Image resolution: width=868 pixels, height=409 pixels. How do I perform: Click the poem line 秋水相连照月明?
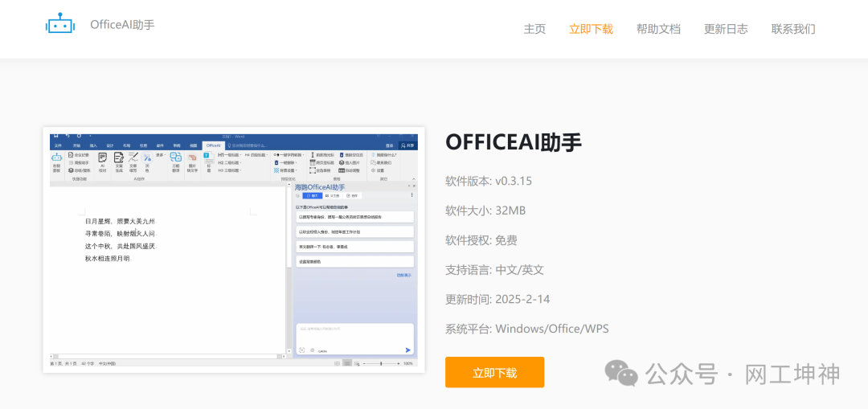click(108, 259)
